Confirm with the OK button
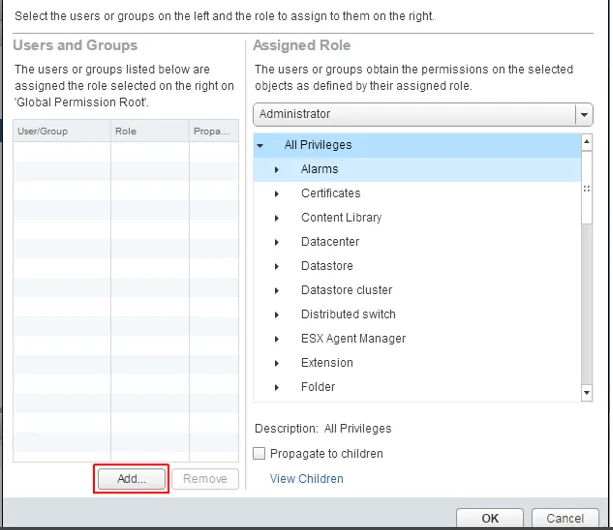This screenshot has height=530, width=613. (x=489, y=518)
